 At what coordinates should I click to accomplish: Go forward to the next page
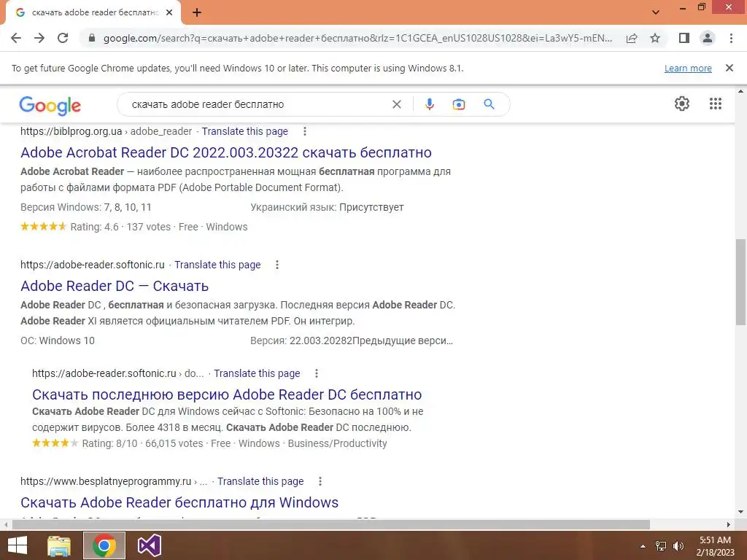point(39,38)
